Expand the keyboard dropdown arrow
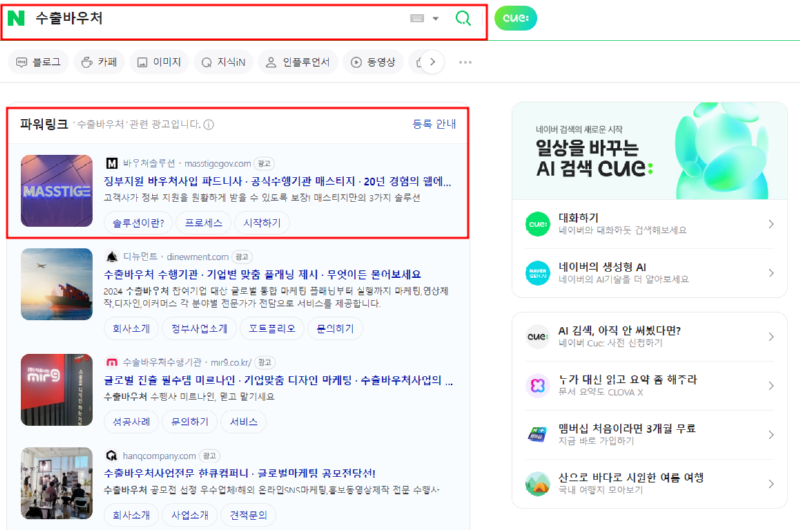This screenshot has width=800, height=530. [x=436, y=18]
